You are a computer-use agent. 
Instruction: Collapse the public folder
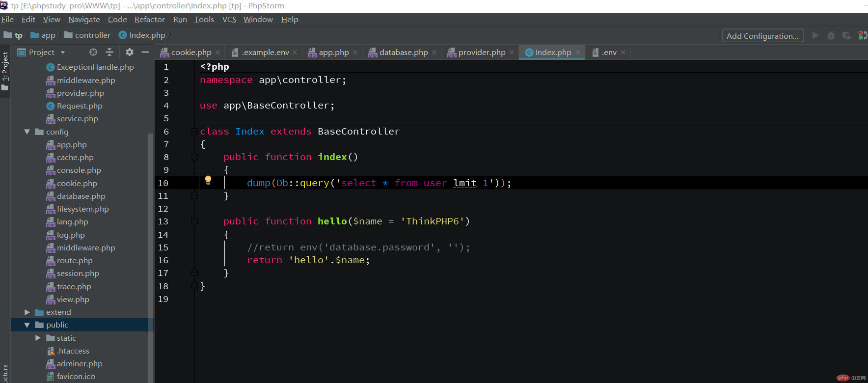27,325
